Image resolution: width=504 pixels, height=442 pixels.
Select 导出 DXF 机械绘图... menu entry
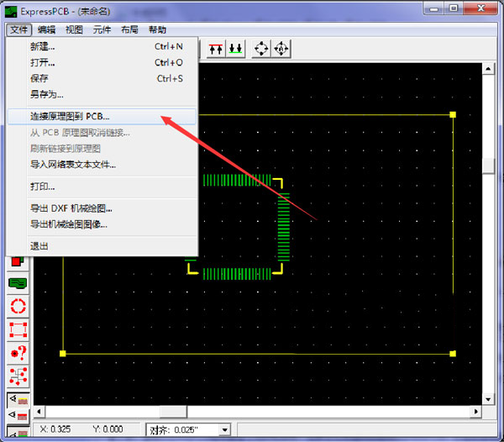click(102, 208)
